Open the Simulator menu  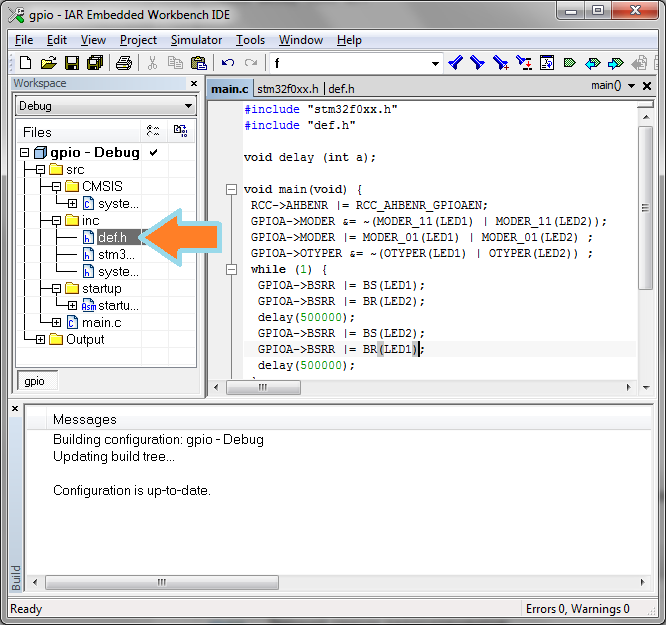(196, 40)
